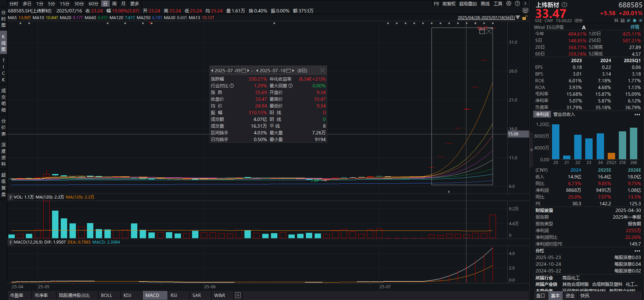644x300 pixels.
Task: Open the 更多 timeframe menu
Action: 135,4
